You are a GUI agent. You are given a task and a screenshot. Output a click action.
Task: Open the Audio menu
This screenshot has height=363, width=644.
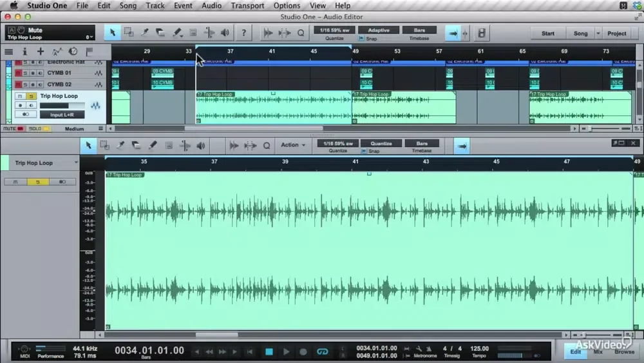coord(211,5)
